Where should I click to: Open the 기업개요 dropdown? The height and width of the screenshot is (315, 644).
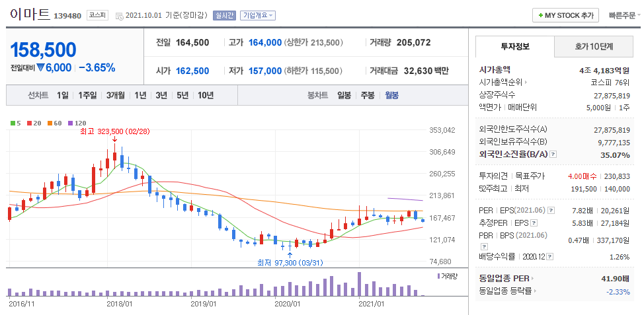tap(257, 16)
